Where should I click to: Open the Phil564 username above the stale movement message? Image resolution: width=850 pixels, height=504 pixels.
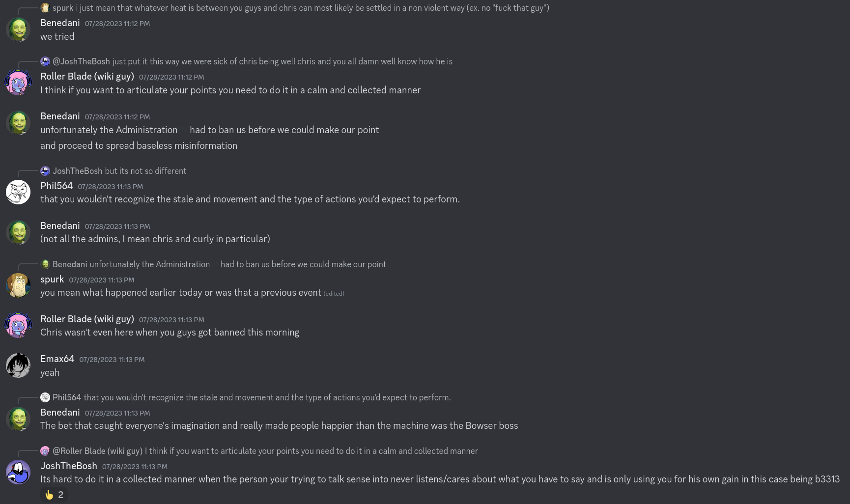coord(57,186)
